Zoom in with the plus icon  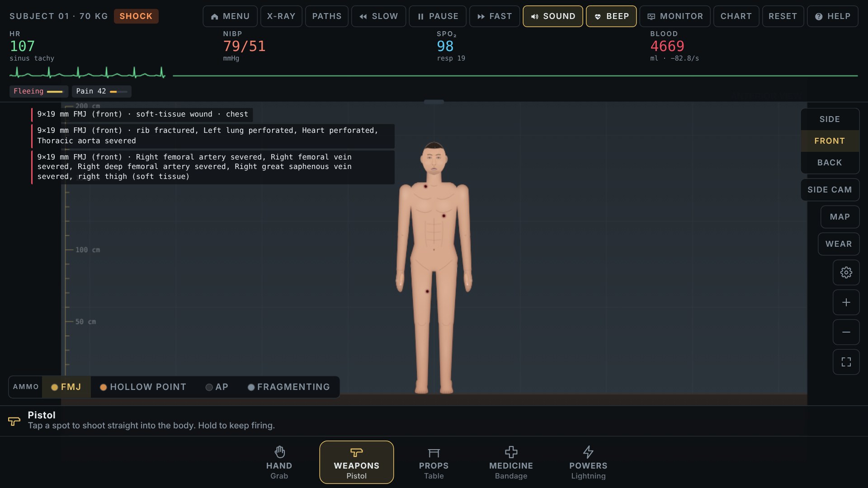[846, 302]
